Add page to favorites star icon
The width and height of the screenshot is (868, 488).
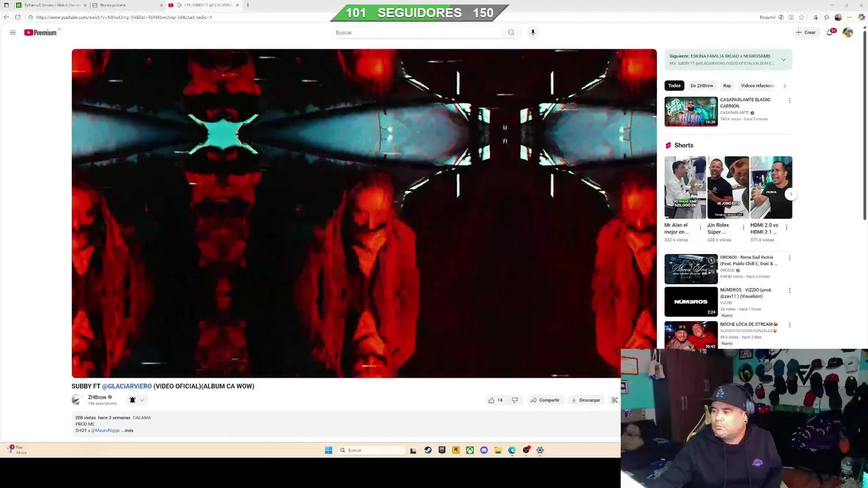(801, 17)
